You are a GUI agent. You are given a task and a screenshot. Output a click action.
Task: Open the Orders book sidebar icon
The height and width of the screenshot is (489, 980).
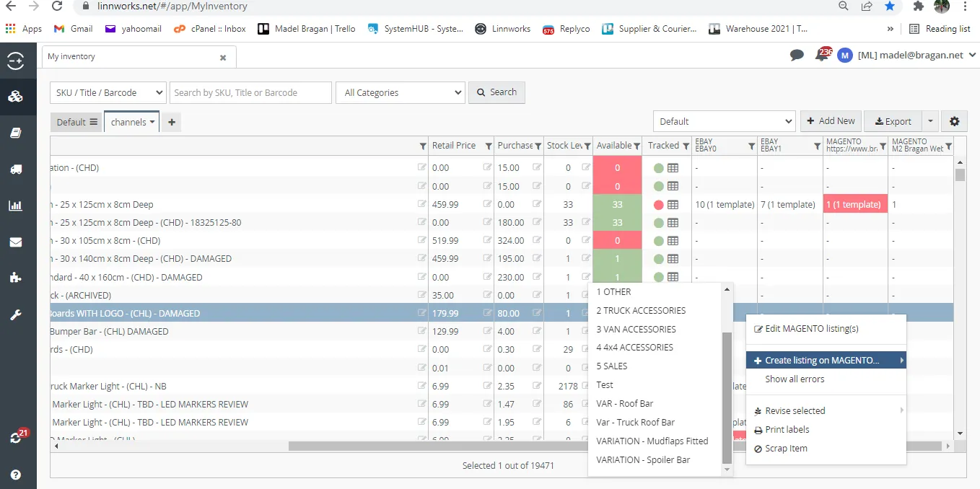pyautogui.click(x=15, y=133)
